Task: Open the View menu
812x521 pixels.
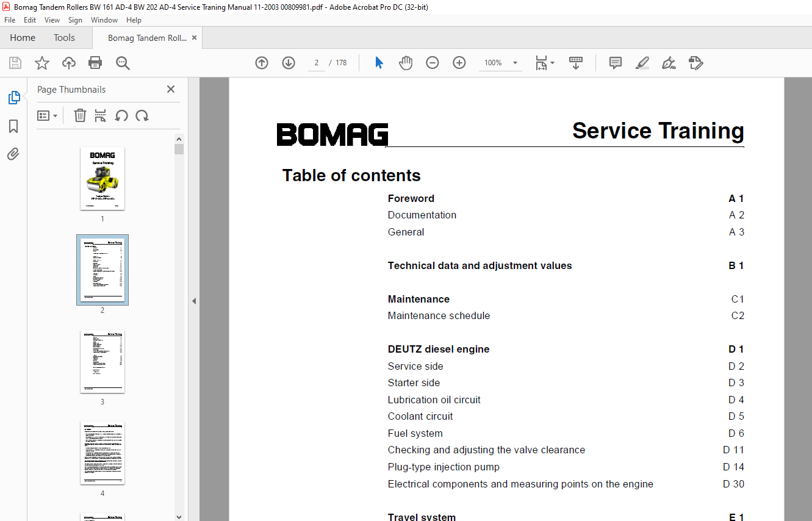Action: pos(52,20)
